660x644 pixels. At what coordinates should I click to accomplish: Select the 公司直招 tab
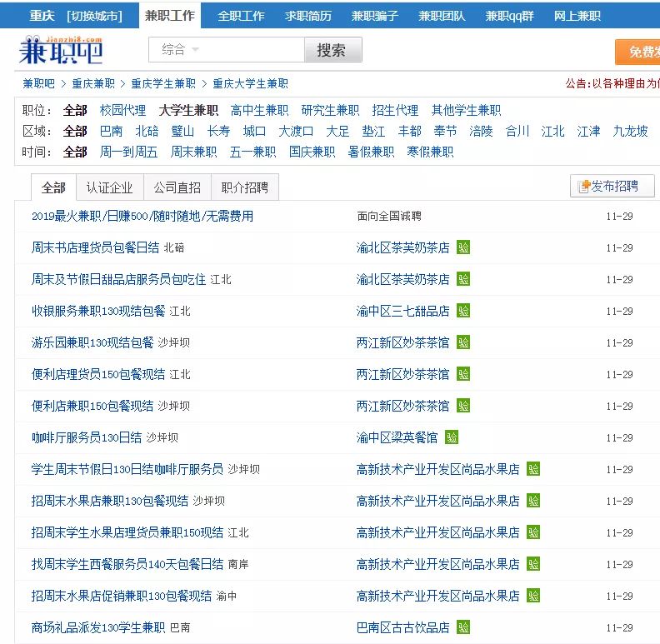tap(177, 187)
